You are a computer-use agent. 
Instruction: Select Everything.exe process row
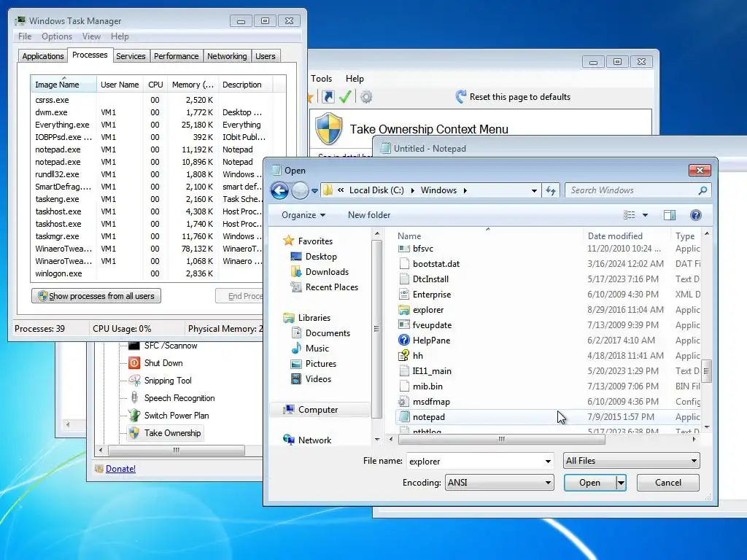[x=147, y=125]
